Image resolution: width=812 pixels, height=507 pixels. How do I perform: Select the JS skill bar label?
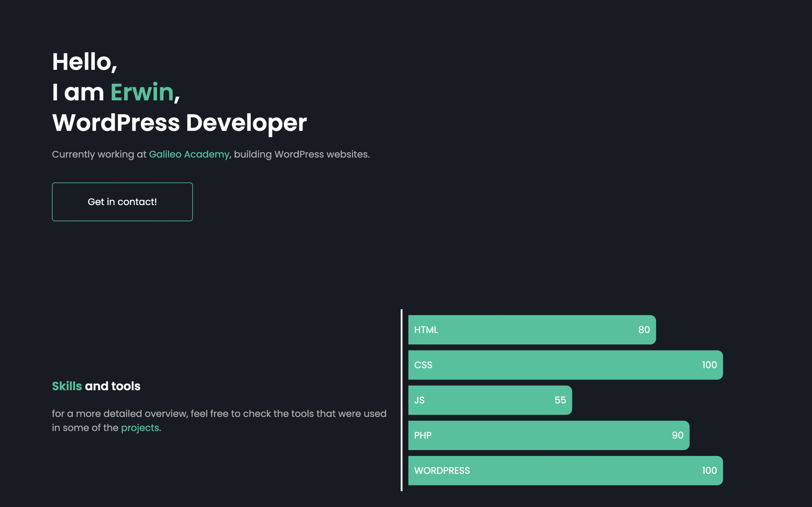(x=419, y=400)
